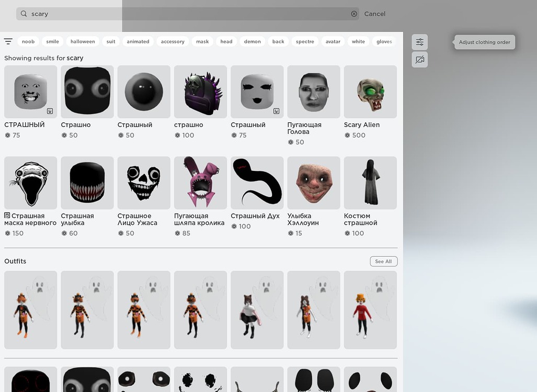Screen dimensions: 537x392
Task: Cancel the current search
Action: pyautogui.click(x=375, y=14)
